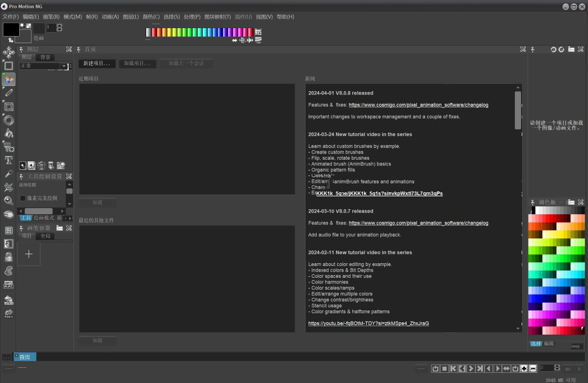Open the youtu.be color editing tutorial link

click(369, 323)
